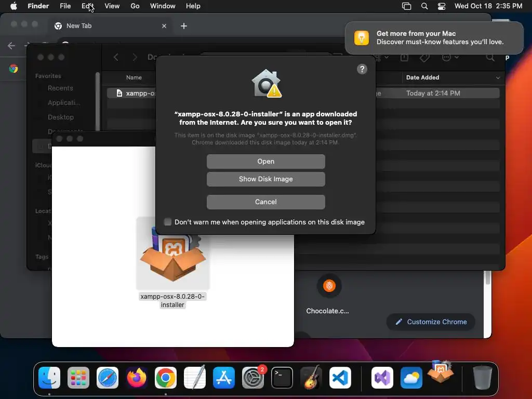This screenshot has width=532, height=399.
Task: Click the Apple menu logo
Action: point(14,6)
